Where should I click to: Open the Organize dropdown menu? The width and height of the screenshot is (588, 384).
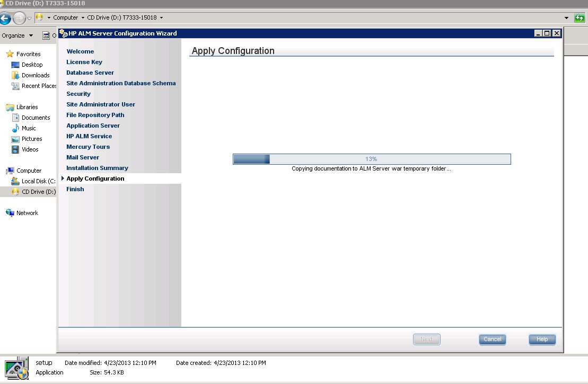coord(17,35)
